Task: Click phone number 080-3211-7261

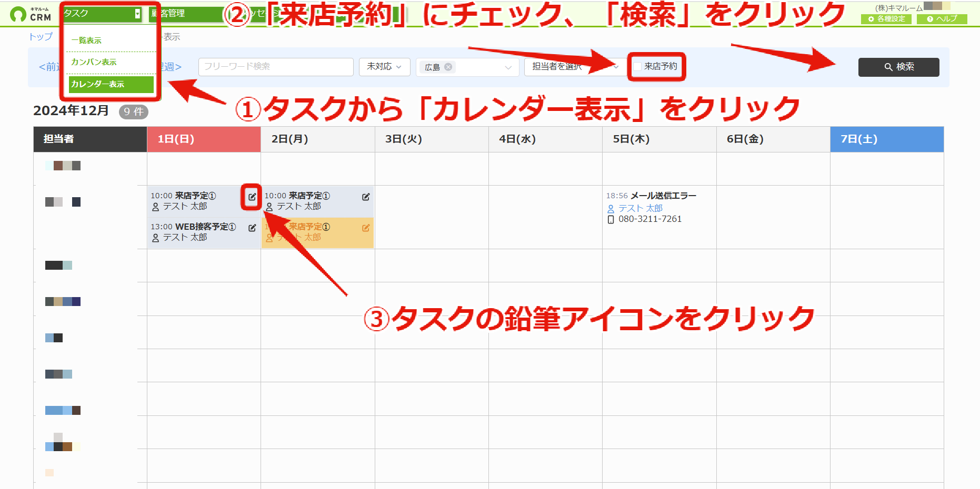Action: (650, 219)
